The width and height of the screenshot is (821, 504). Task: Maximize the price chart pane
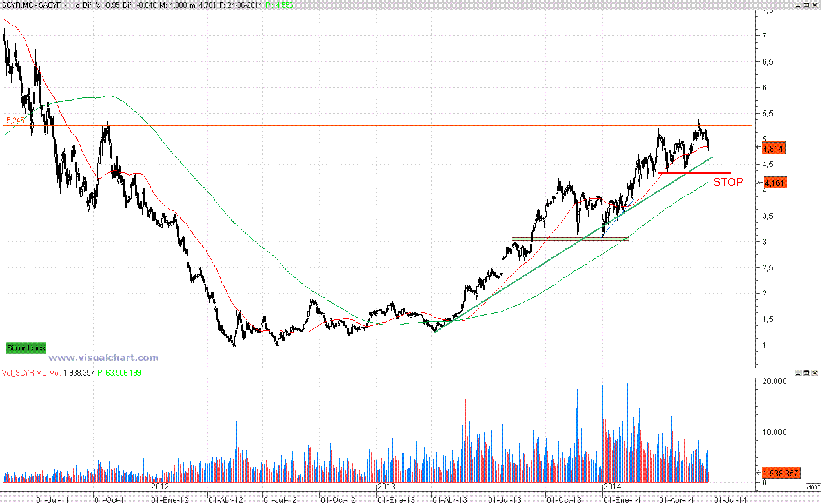coord(806,5)
